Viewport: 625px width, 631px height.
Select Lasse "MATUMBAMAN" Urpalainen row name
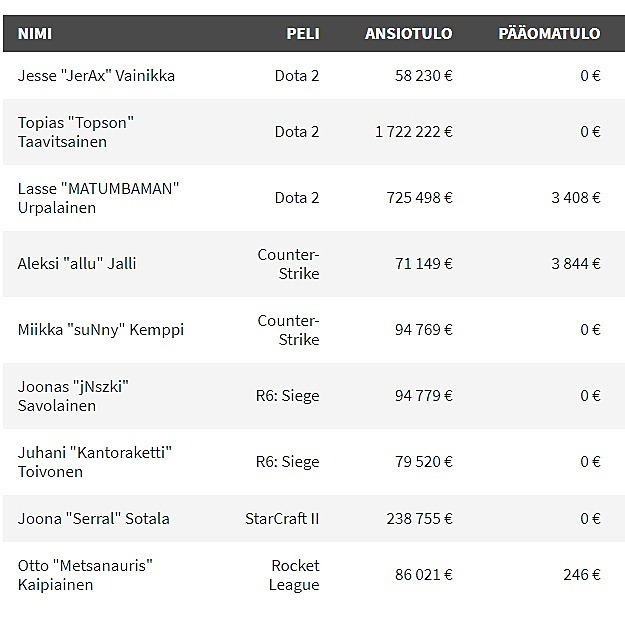coord(98,198)
